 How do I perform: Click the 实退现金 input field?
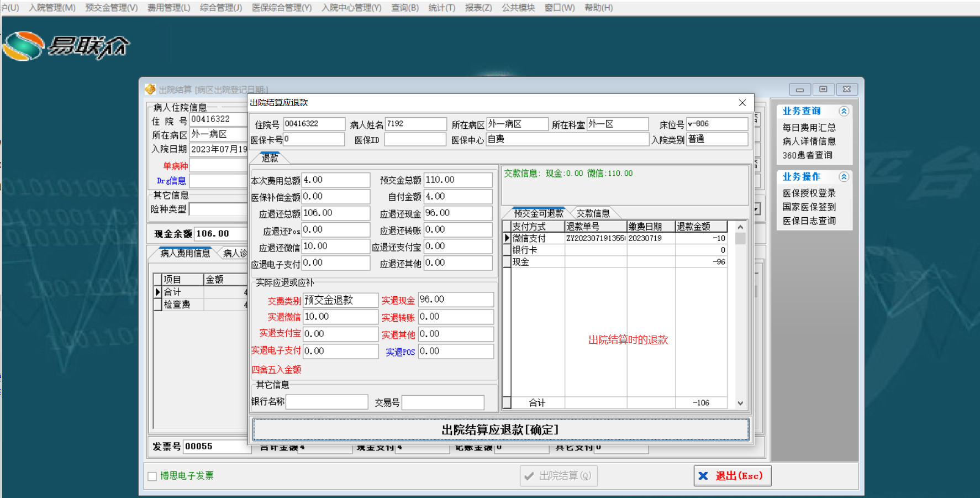click(x=456, y=300)
